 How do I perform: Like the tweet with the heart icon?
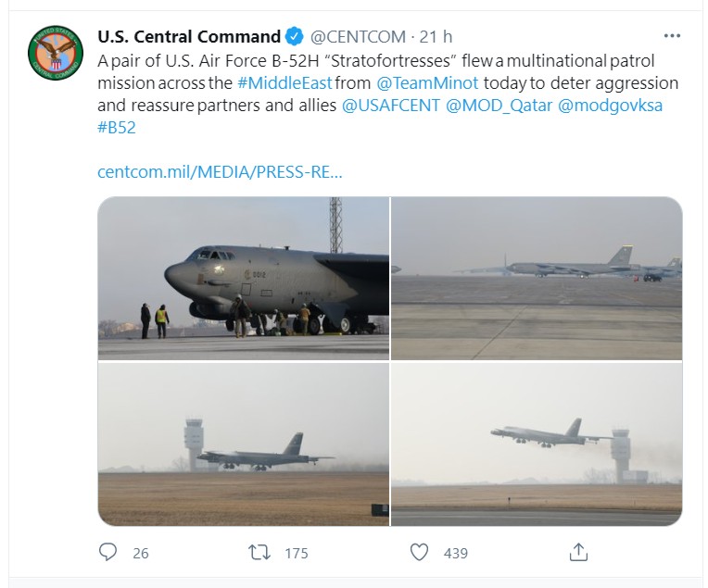click(x=419, y=553)
